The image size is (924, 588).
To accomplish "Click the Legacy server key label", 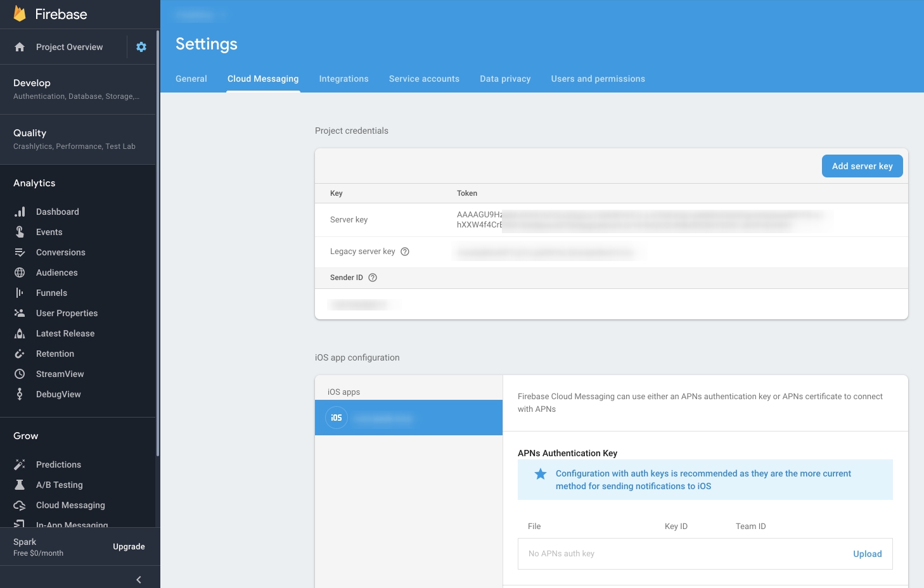I will point(363,252).
